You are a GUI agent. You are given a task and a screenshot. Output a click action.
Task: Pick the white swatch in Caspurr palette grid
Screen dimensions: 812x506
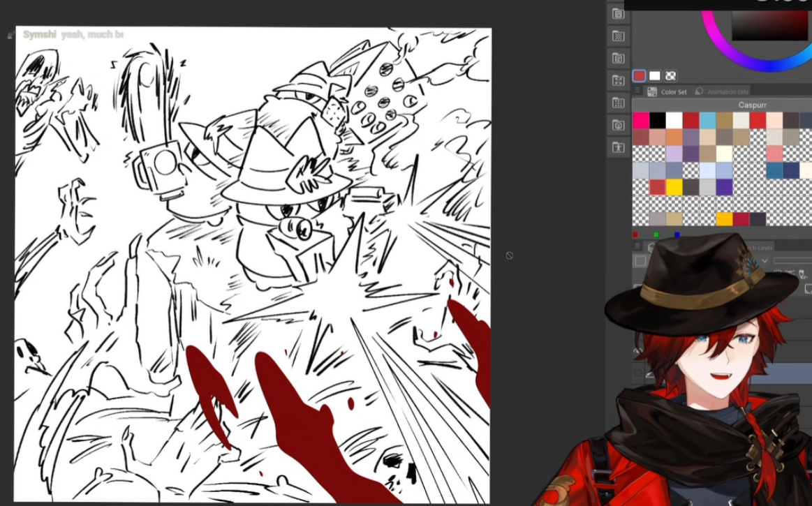[674, 120]
